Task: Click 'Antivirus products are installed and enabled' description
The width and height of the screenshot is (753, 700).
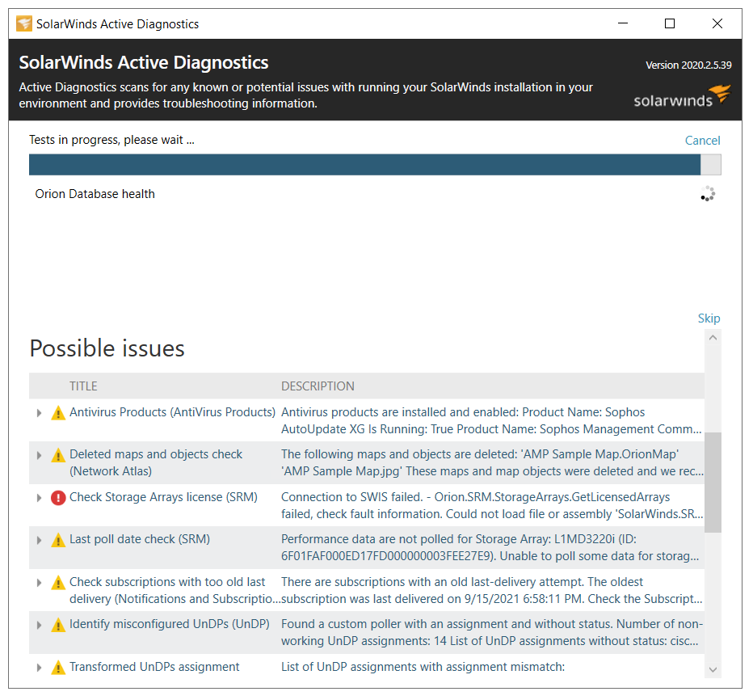Action: [x=491, y=421]
